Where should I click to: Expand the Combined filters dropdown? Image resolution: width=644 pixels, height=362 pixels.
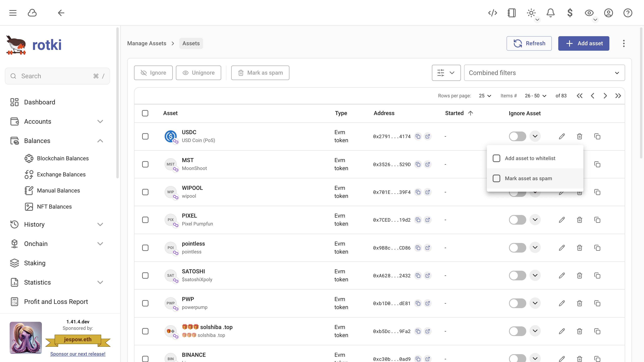[x=544, y=73]
